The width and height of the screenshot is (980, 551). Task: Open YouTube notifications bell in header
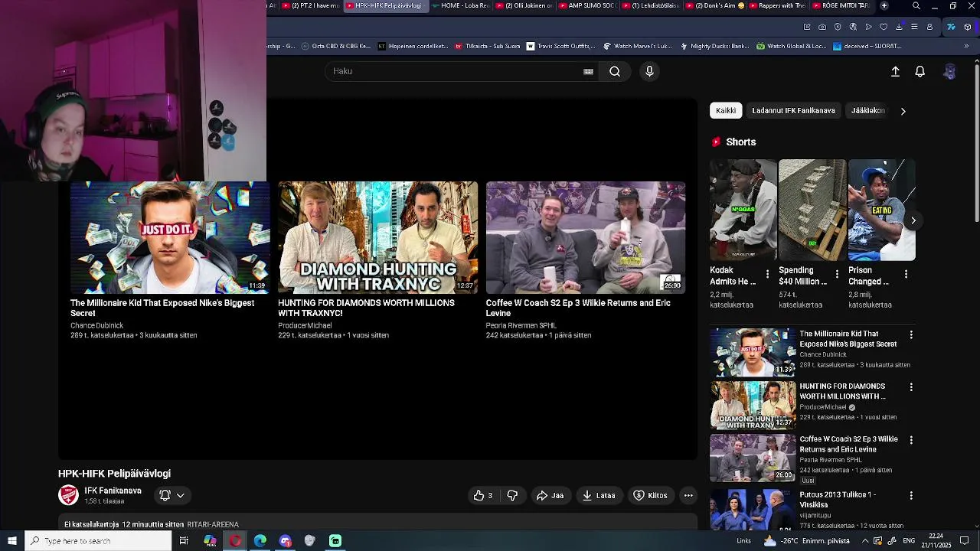click(x=920, y=71)
